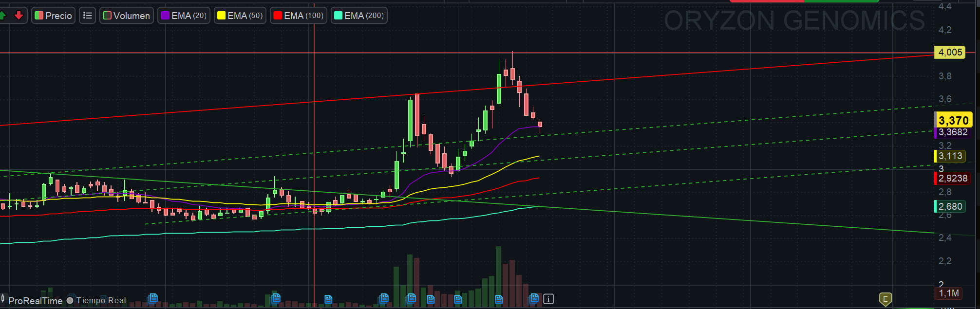Viewport: 980px width, 309px height.
Task: Toggle the Volumen indicator checkbox
Action: [107, 16]
